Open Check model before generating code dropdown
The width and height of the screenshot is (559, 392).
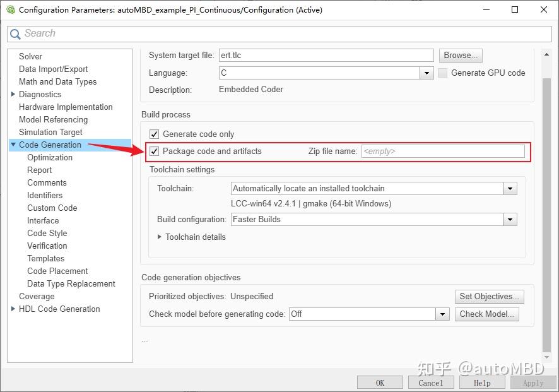[442, 314]
